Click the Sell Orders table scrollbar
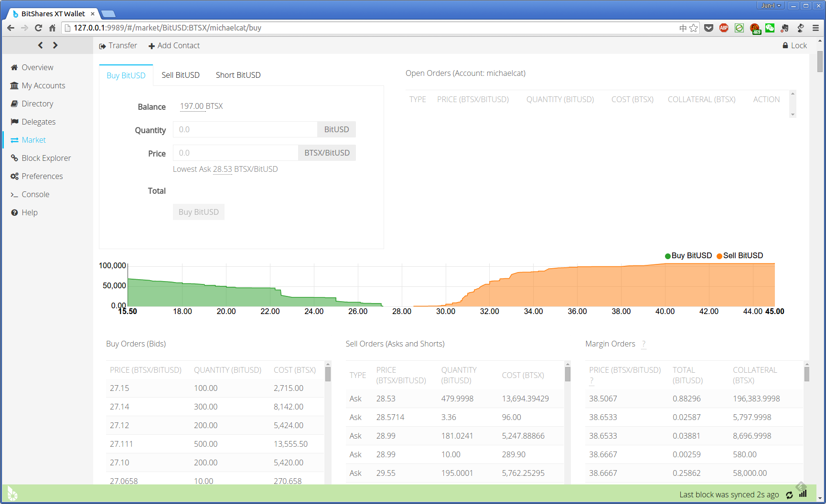 [x=568, y=374]
